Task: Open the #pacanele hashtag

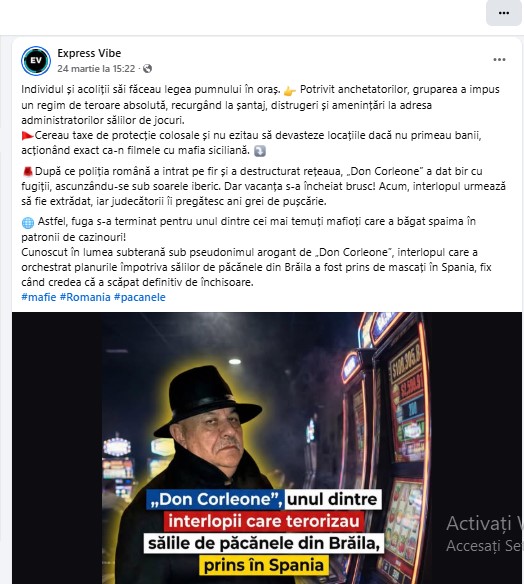Action: click(140, 297)
